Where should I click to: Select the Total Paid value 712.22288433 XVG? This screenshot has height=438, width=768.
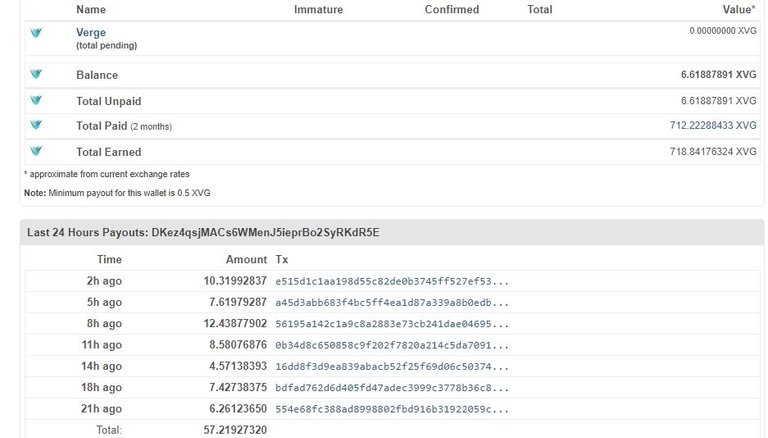713,125
